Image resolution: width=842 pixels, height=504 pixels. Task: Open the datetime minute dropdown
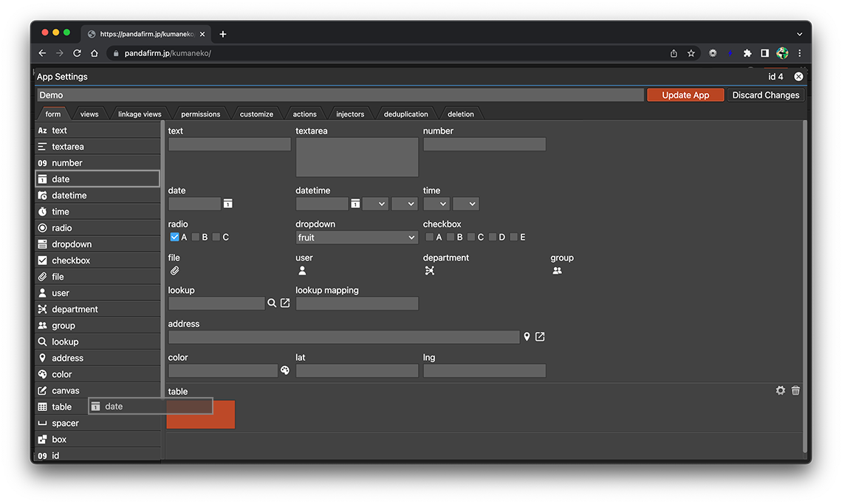pos(404,204)
